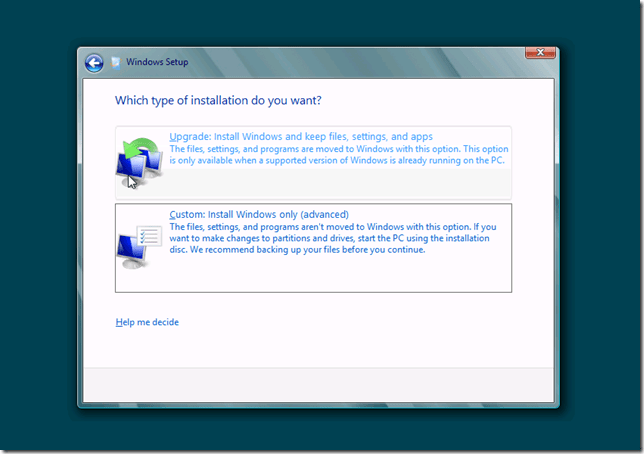Click the checklist sheet on the Custom icon
The width and height of the screenshot is (644, 454).
coord(150,237)
